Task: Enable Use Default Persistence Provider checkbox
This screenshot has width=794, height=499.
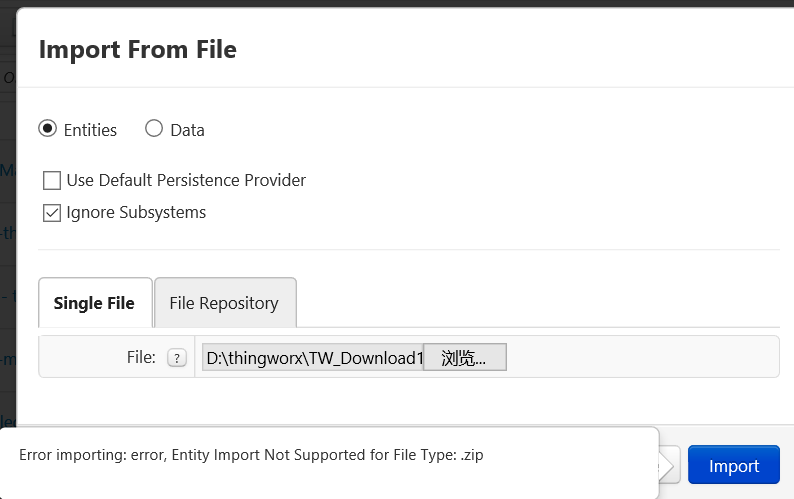Action: (52, 180)
